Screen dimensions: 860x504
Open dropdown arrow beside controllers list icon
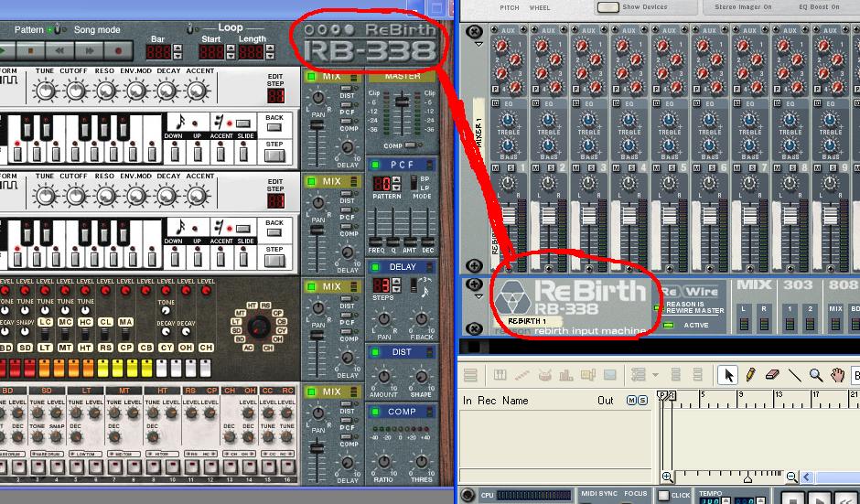[x=655, y=375]
